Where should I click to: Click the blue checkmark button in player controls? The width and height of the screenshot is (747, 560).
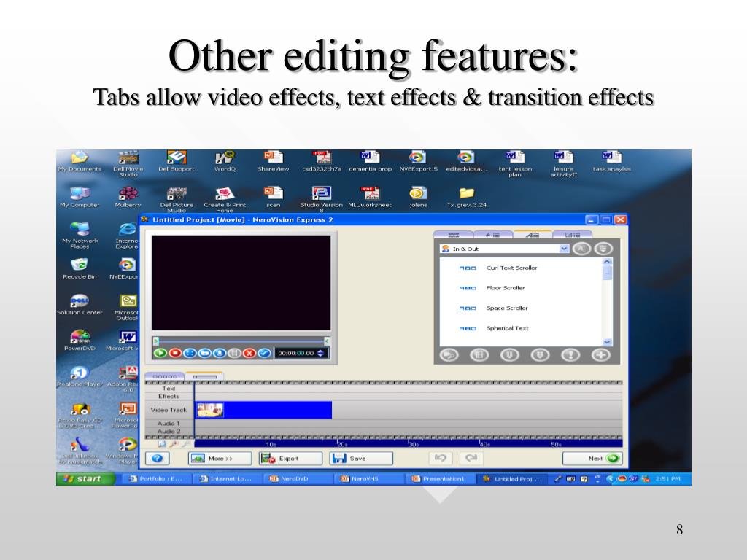tap(264, 353)
